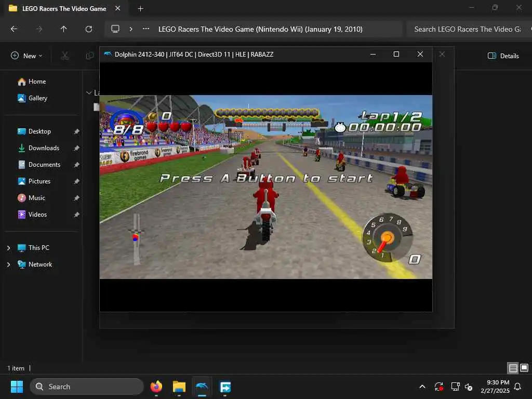Image resolution: width=532 pixels, height=399 pixels.
Task: Open the Windows Start menu
Action: pyautogui.click(x=17, y=387)
